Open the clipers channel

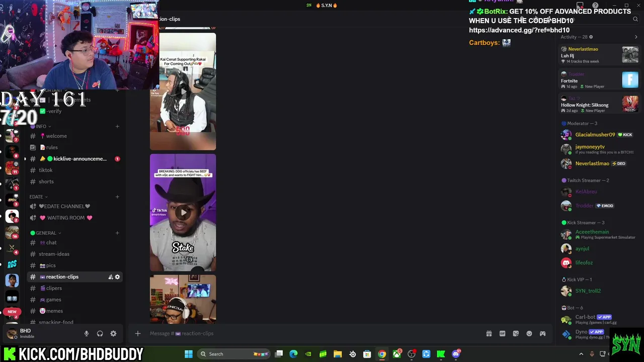[74, 288]
